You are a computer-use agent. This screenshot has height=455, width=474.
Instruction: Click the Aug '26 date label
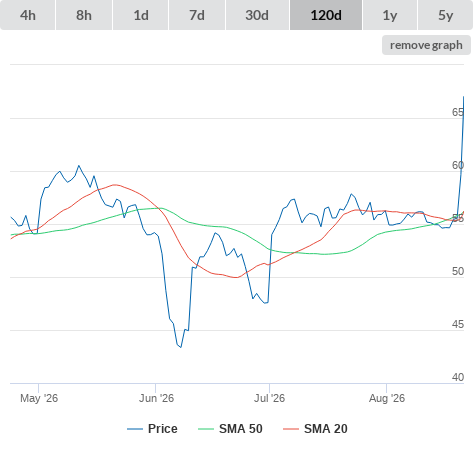(x=387, y=398)
